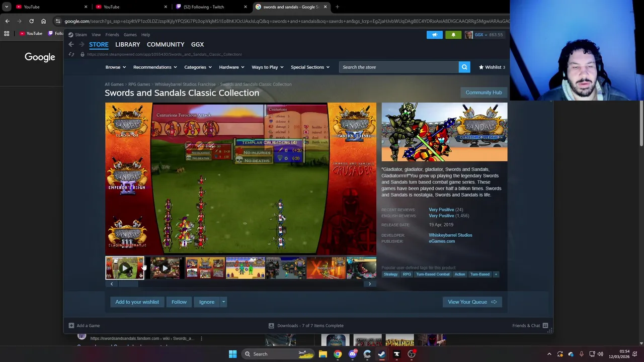
Task: Open the Steam announcements megaphone icon
Action: pyautogui.click(x=435, y=35)
